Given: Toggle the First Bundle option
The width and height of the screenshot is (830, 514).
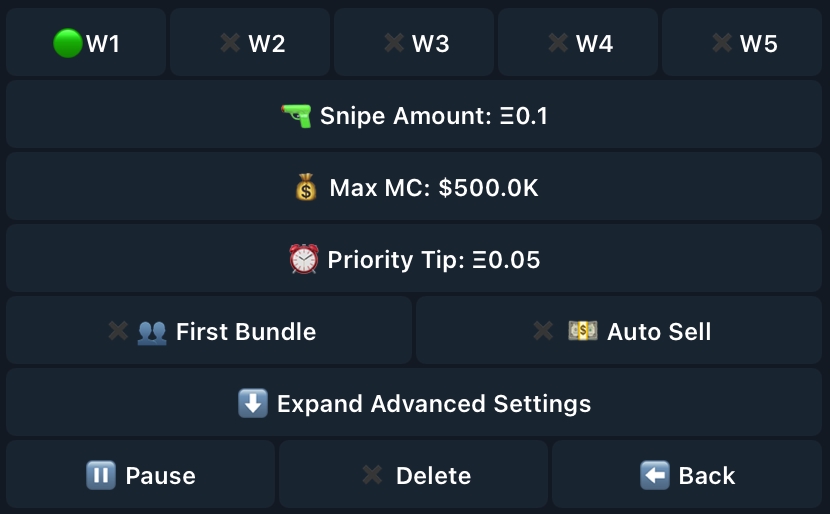Looking at the screenshot, I should pyautogui.click(x=209, y=330).
